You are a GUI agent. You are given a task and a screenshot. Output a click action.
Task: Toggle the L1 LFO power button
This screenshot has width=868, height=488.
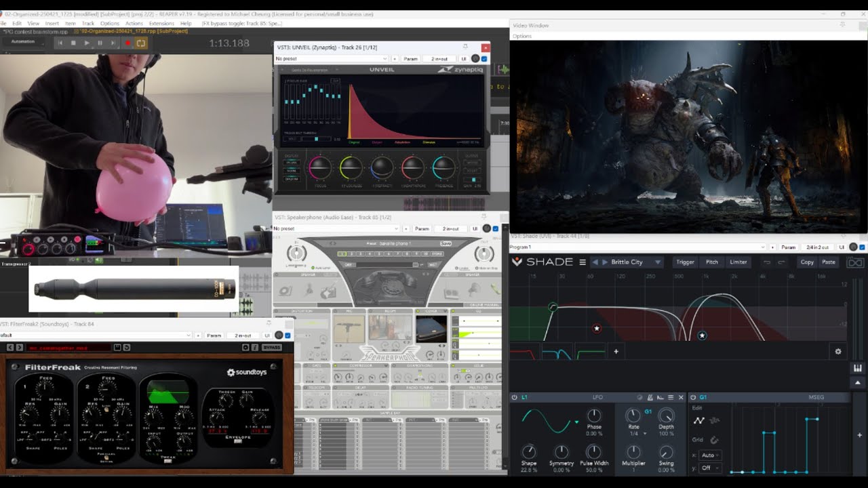click(x=515, y=397)
